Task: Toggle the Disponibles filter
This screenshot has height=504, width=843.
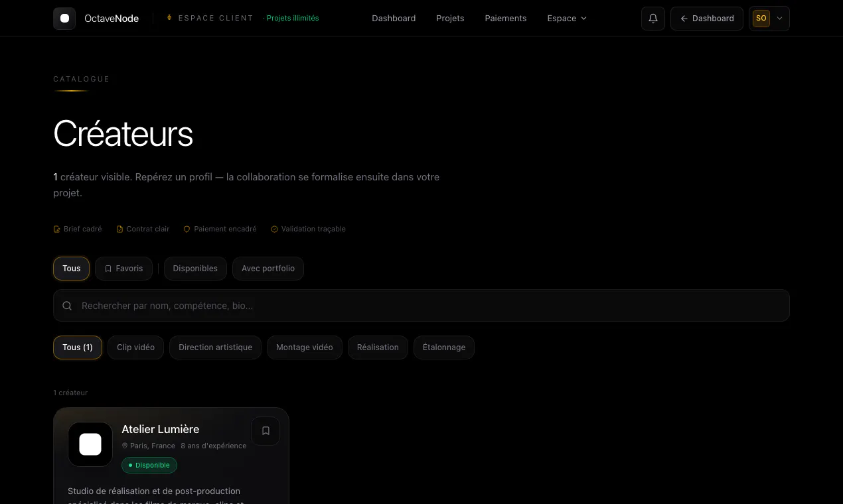Action: (x=195, y=269)
